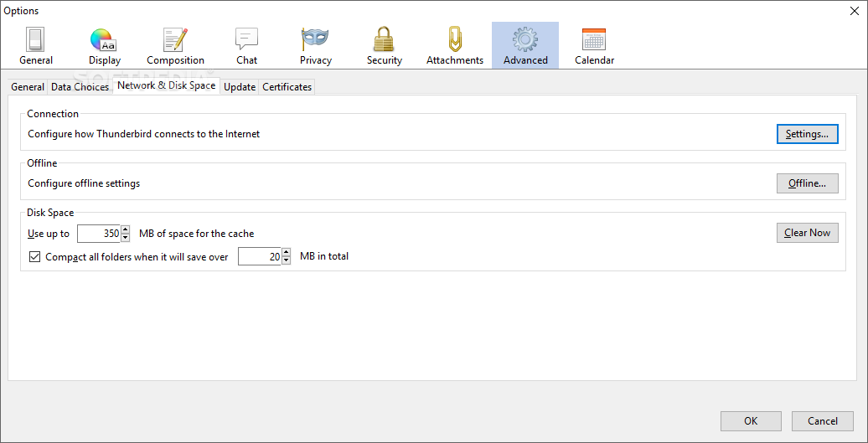The height and width of the screenshot is (443, 868).
Task: Open connection Settings dialog
Action: (807, 134)
